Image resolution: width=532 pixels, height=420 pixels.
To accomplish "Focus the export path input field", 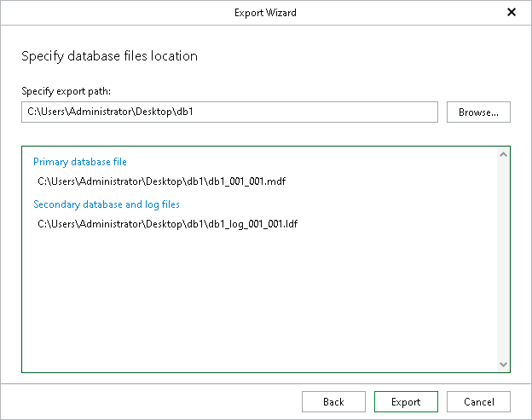I will point(229,112).
